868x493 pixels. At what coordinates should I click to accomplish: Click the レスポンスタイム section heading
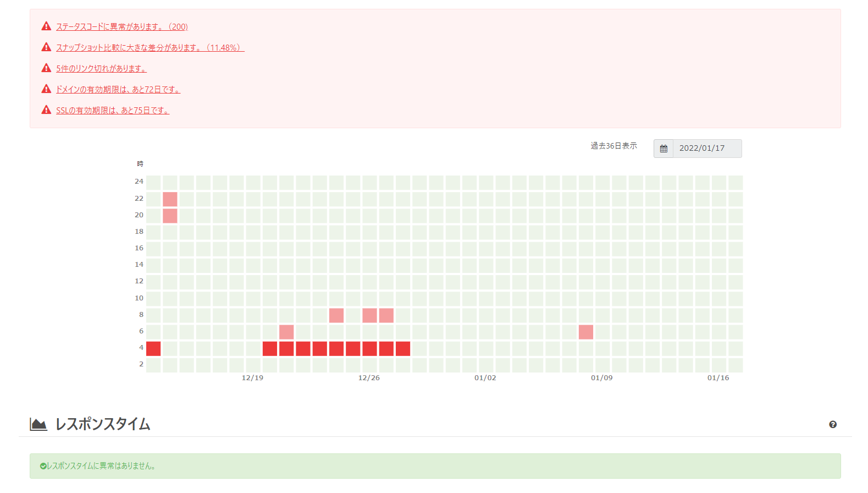tap(103, 424)
